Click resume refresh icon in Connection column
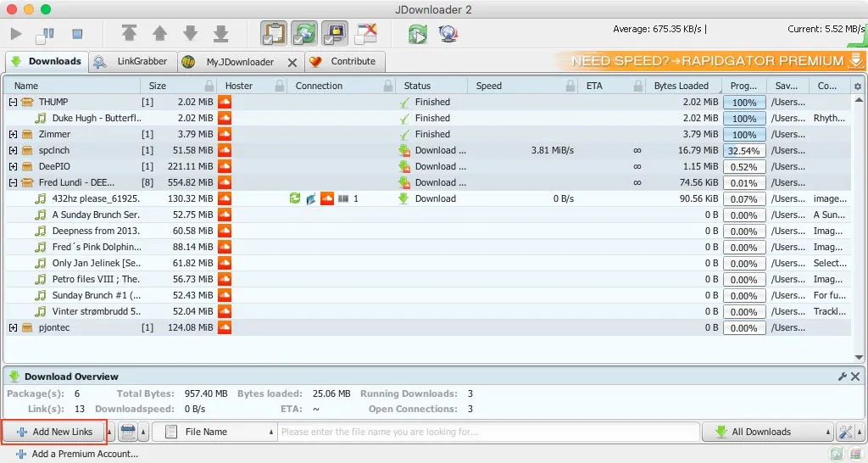The height and width of the screenshot is (463, 868). coord(294,198)
